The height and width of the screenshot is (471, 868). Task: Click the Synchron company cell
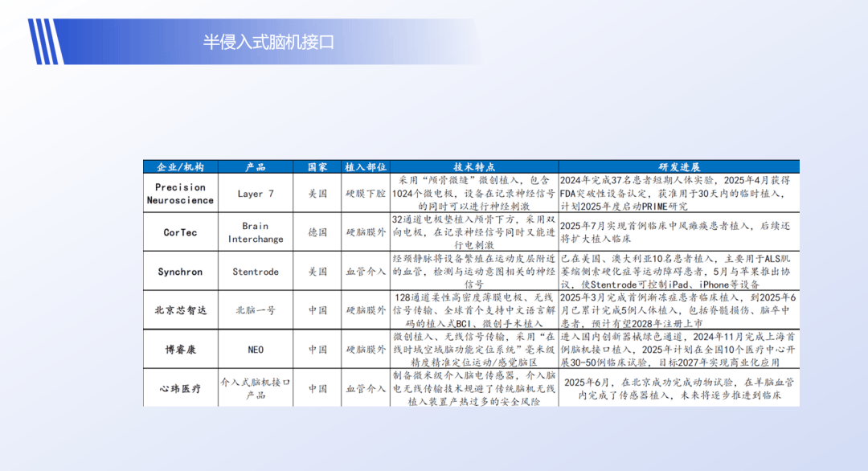pos(181,271)
